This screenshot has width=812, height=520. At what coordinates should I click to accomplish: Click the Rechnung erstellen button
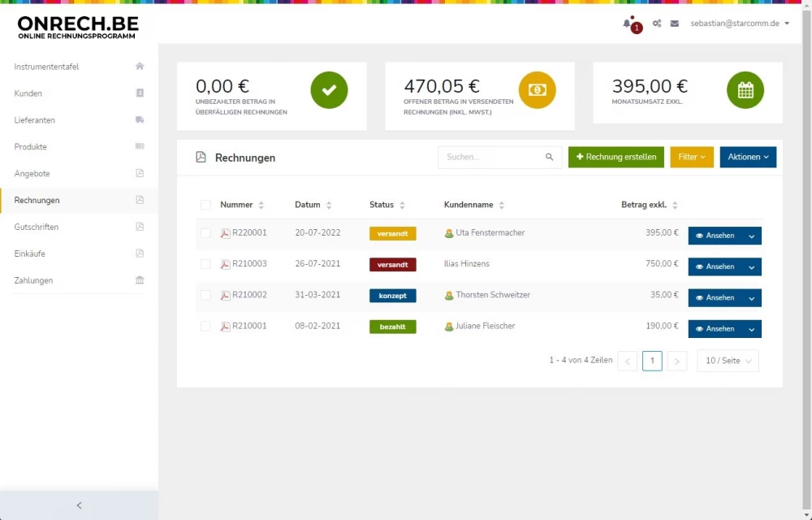(616, 158)
